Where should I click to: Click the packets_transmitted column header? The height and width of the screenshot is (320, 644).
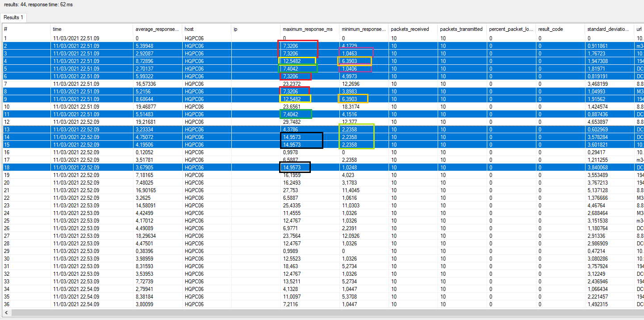pyautogui.click(x=462, y=29)
